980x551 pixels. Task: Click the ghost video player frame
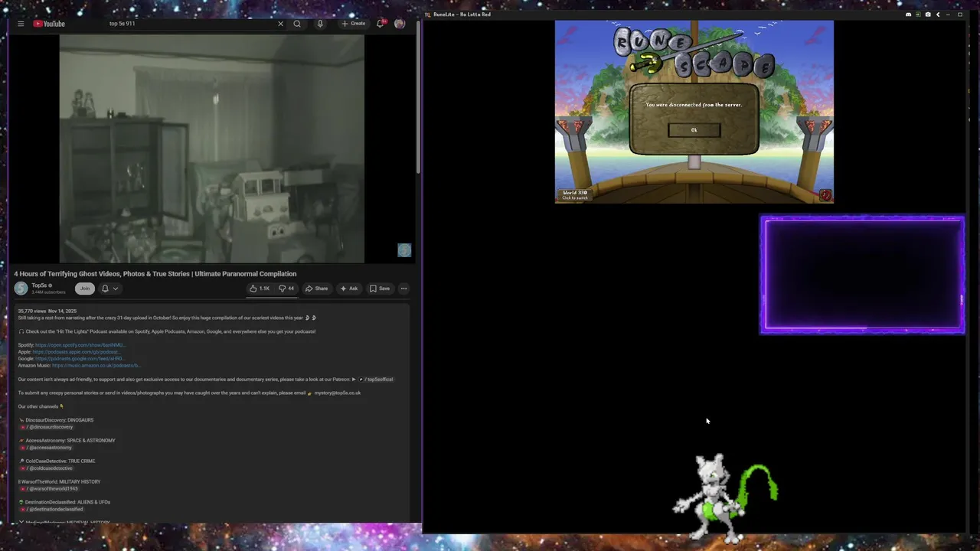[x=212, y=148]
